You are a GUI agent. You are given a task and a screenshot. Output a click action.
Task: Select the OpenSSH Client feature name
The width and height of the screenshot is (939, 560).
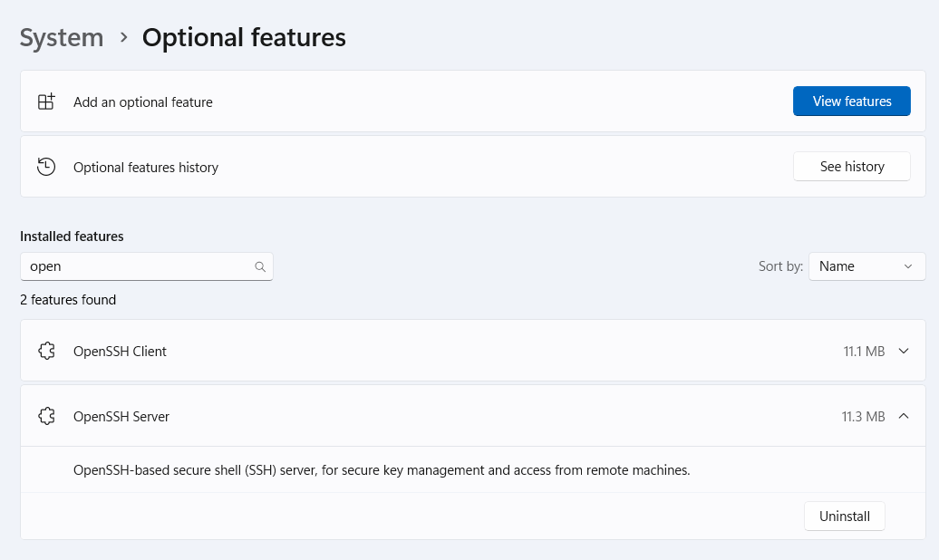tap(120, 351)
